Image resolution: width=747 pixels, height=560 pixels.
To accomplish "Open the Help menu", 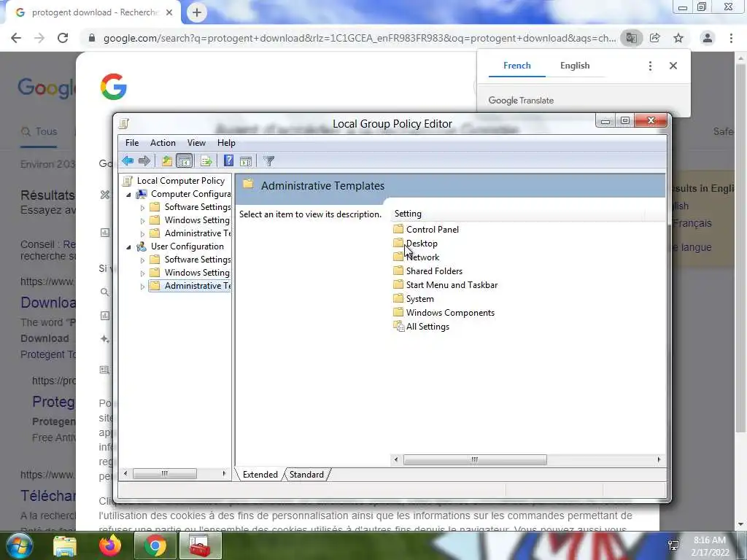I will coord(226,143).
